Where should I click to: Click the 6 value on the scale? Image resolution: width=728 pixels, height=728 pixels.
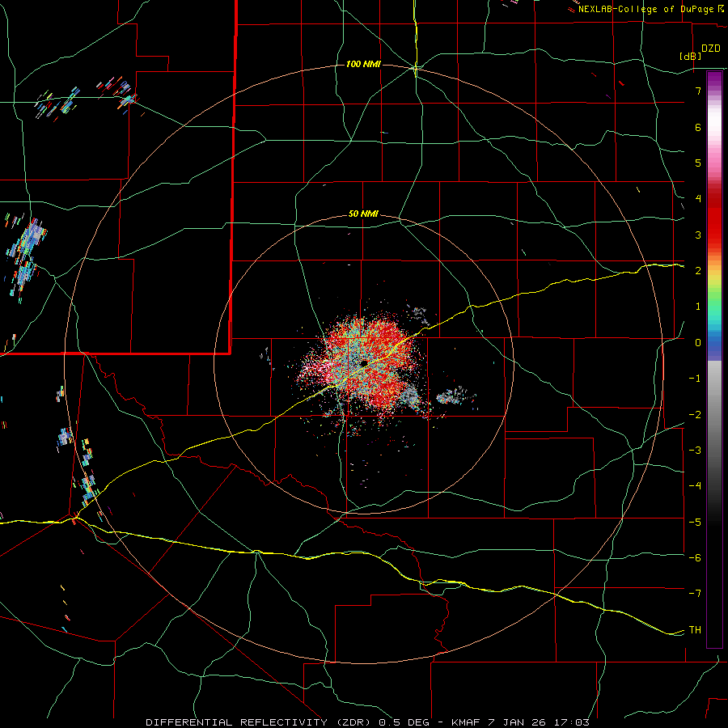click(x=698, y=127)
